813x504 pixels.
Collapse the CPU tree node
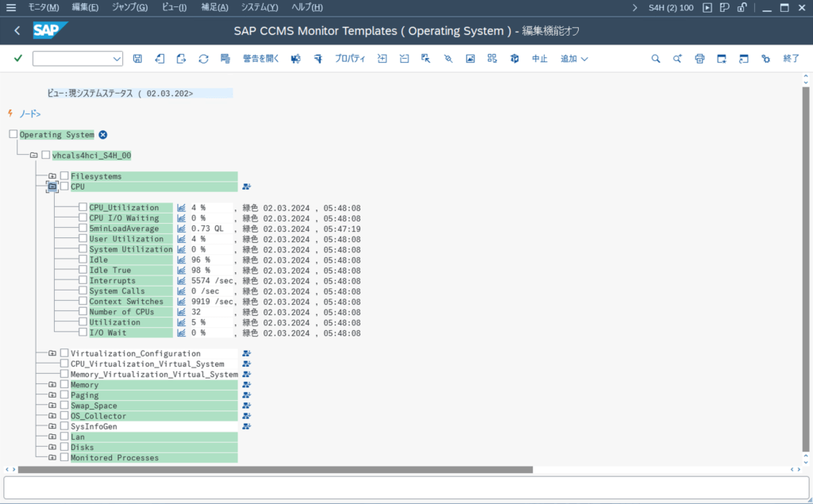click(52, 187)
